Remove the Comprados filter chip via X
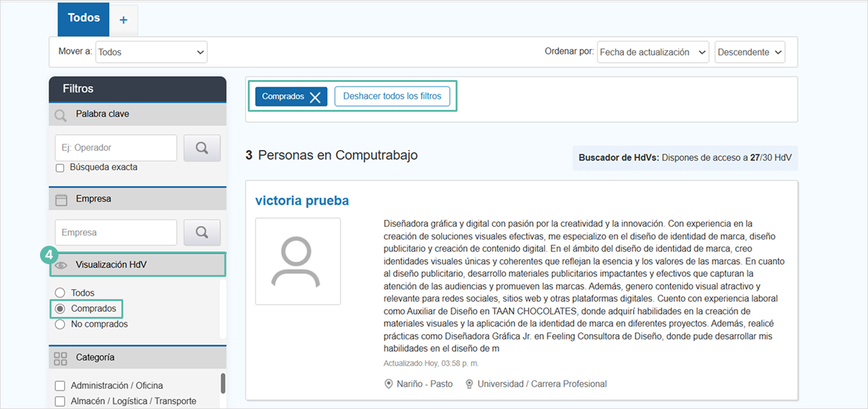 [315, 97]
